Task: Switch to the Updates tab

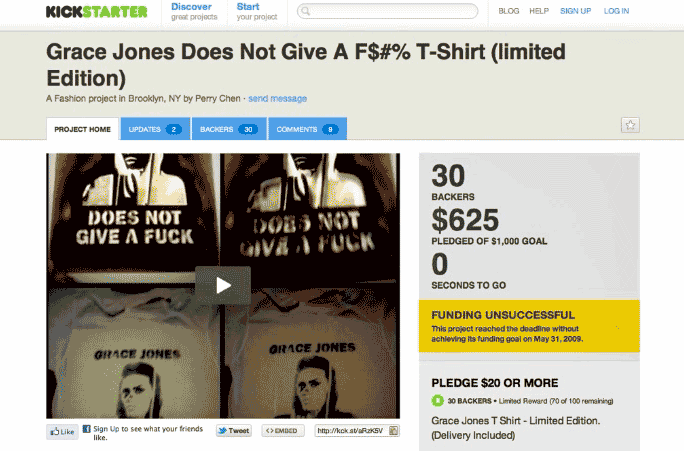Action: coord(155,129)
